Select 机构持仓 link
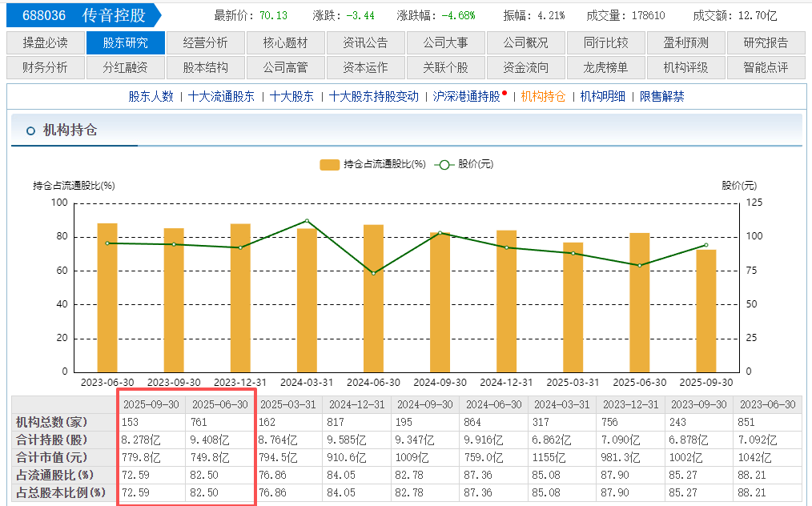812x506 pixels. click(x=543, y=97)
